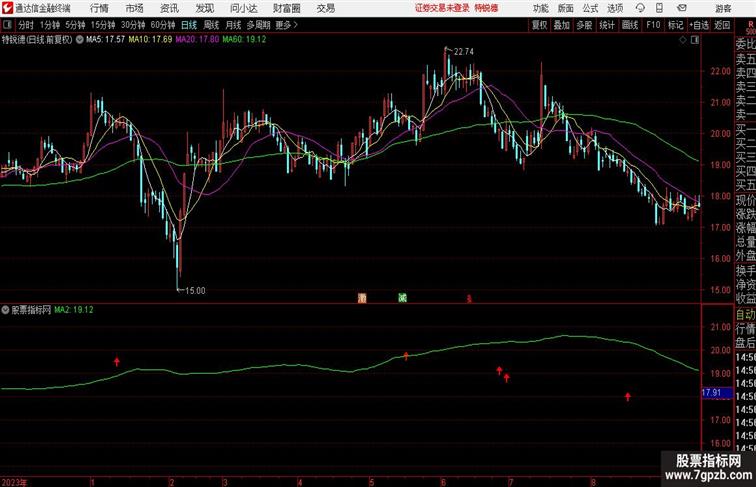The image size is (756, 487).
Task: Open the 交易 menu
Action: tap(325, 8)
